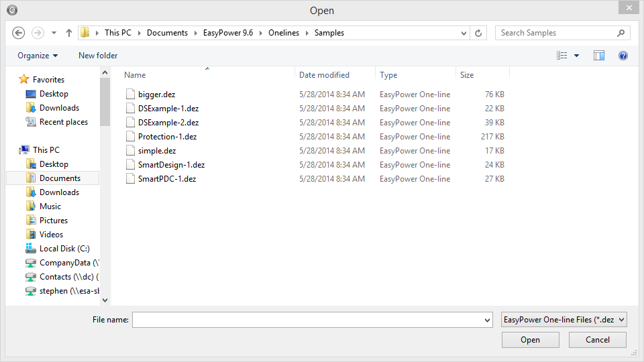
Task: Open Desktop under This PC
Action: coord(54,164)
